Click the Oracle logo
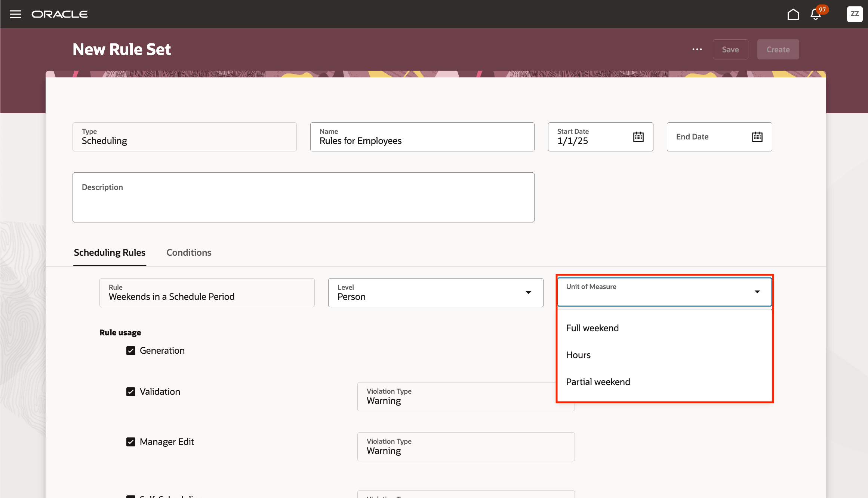 (x=59, y=14)
